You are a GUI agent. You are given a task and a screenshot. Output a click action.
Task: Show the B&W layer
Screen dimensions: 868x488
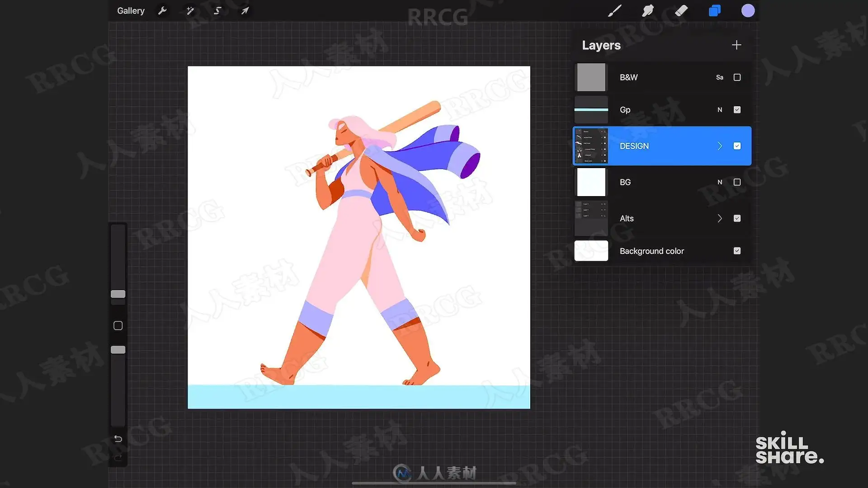(737, 77)
